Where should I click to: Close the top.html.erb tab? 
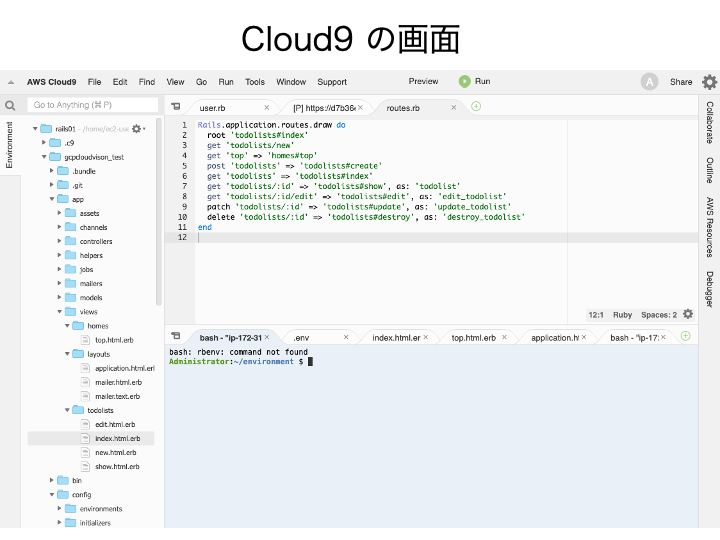(x=504, y=337)
